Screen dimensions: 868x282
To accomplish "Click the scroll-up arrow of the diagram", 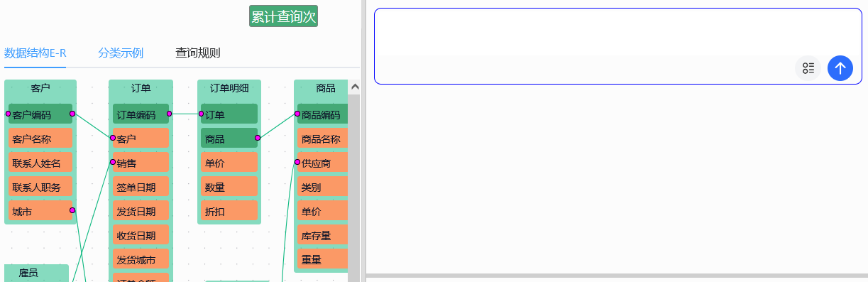I will click(x=354, y=87).
